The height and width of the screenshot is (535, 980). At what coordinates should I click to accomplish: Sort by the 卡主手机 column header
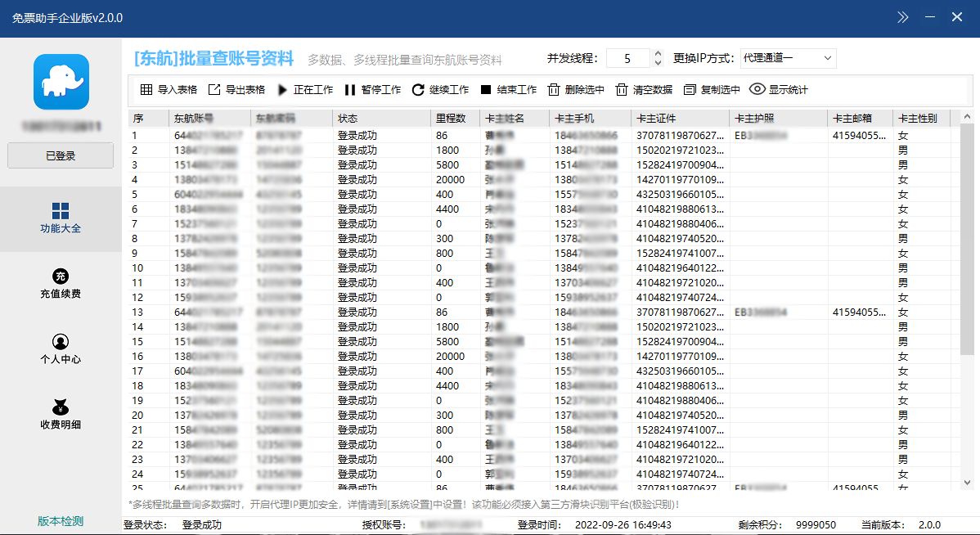(x=591, y=118)
